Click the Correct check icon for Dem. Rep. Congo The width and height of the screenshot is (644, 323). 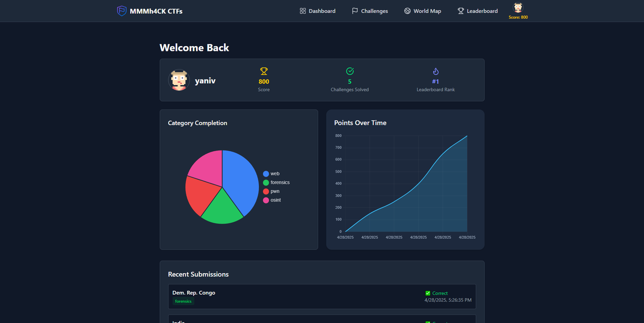[x=428, y=293]
